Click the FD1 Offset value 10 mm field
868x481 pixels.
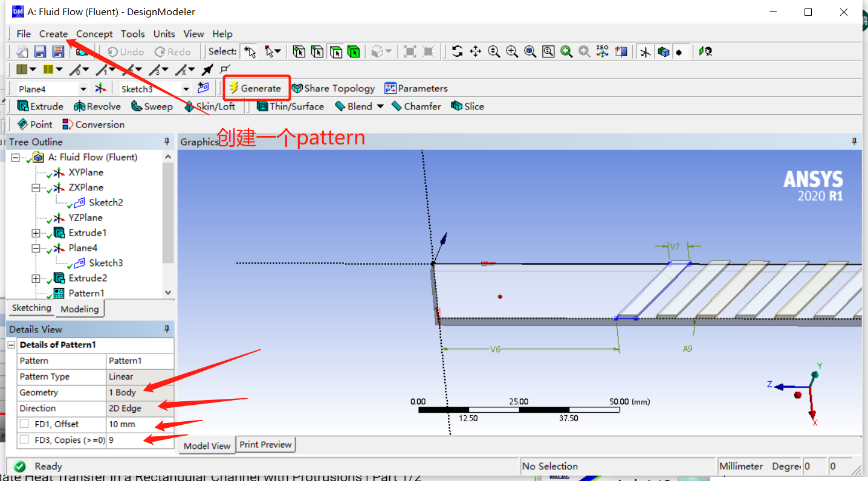(140, 424)
